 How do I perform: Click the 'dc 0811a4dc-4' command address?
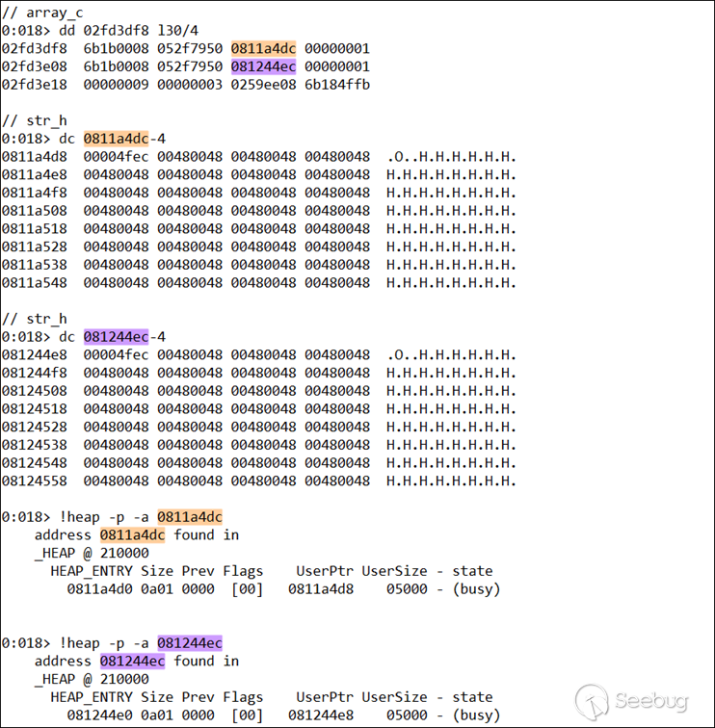[117, 139]
